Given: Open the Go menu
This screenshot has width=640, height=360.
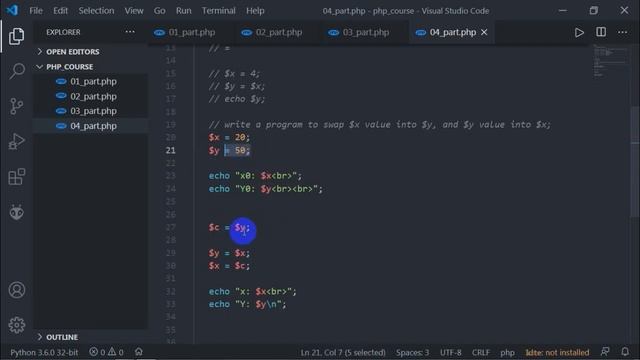Looking at the screenshot, I should click(160, 11).
